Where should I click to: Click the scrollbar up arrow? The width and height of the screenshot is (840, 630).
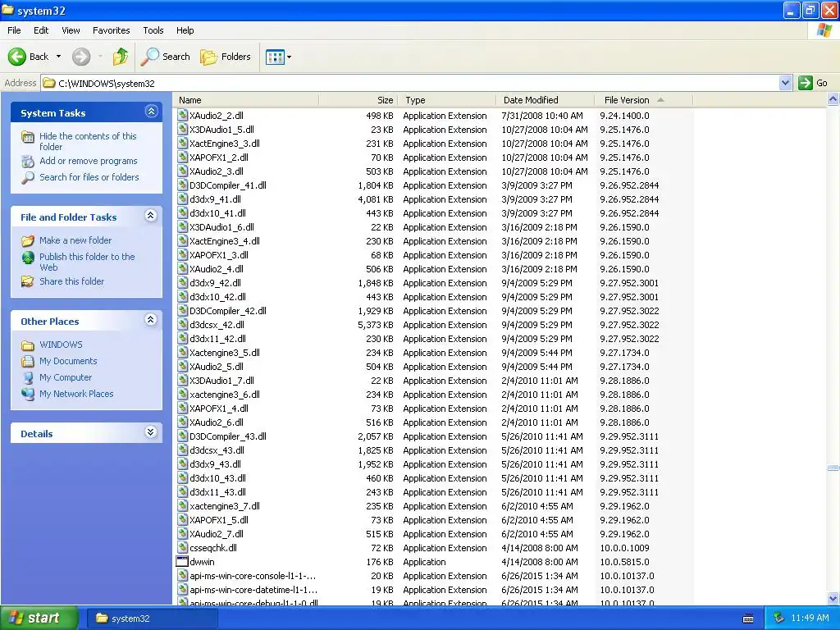(x=833, y=99)
